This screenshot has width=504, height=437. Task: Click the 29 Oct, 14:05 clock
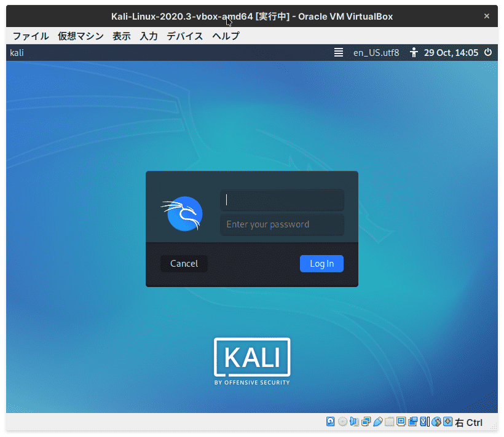(x=451, y=52)
